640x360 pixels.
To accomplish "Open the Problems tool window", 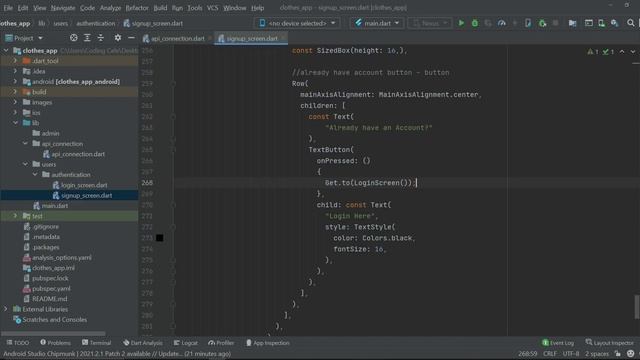I will coord(56,343).
